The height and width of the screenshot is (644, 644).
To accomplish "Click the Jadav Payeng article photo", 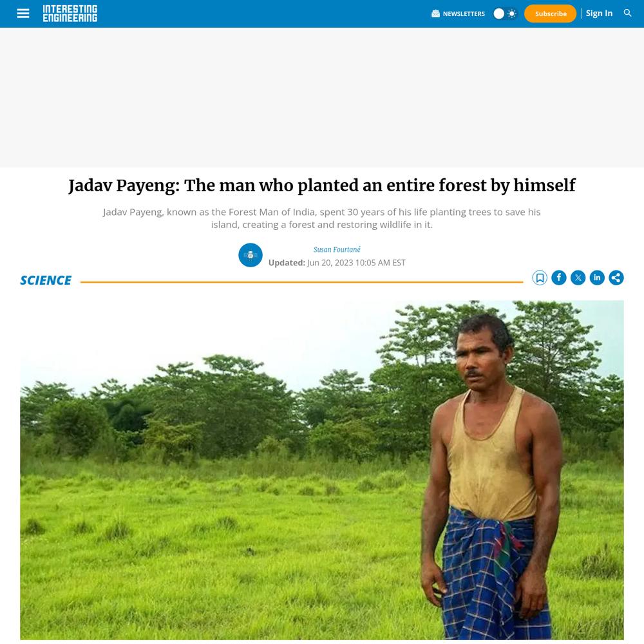I will (x=322, y=470).
